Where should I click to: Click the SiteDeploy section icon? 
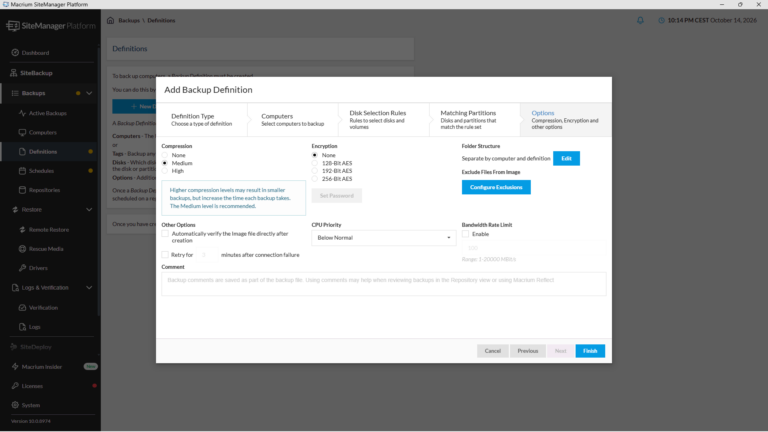[13, 347]
